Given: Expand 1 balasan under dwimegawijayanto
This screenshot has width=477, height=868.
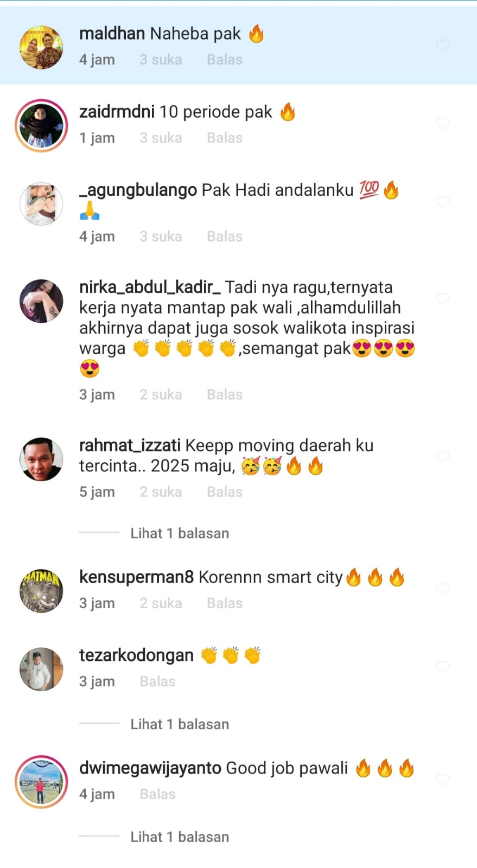Looking at the screenshot, I should pyautogui.click(x=180, y=837).
